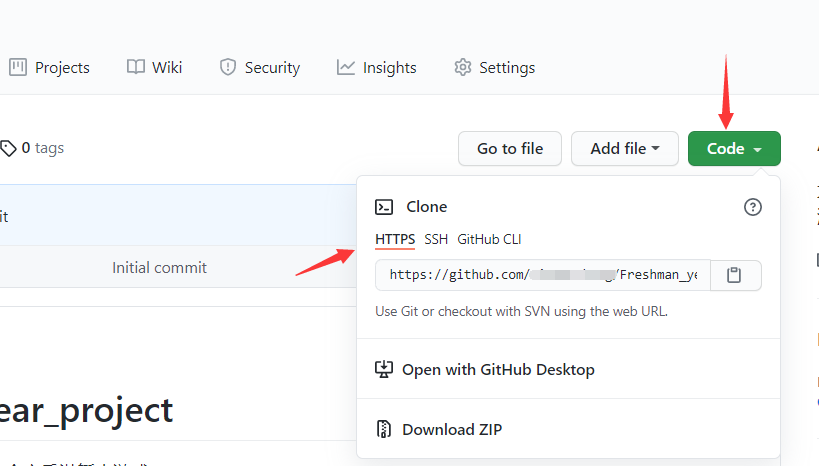819x466 pixels.
Task: Open the Security tab
Action: (x=260, y=67)
